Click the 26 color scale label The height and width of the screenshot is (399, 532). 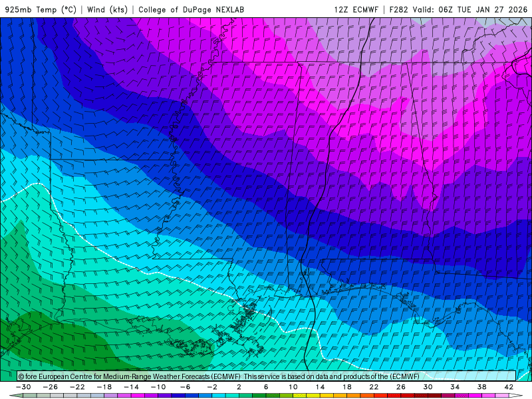(401, 387)
